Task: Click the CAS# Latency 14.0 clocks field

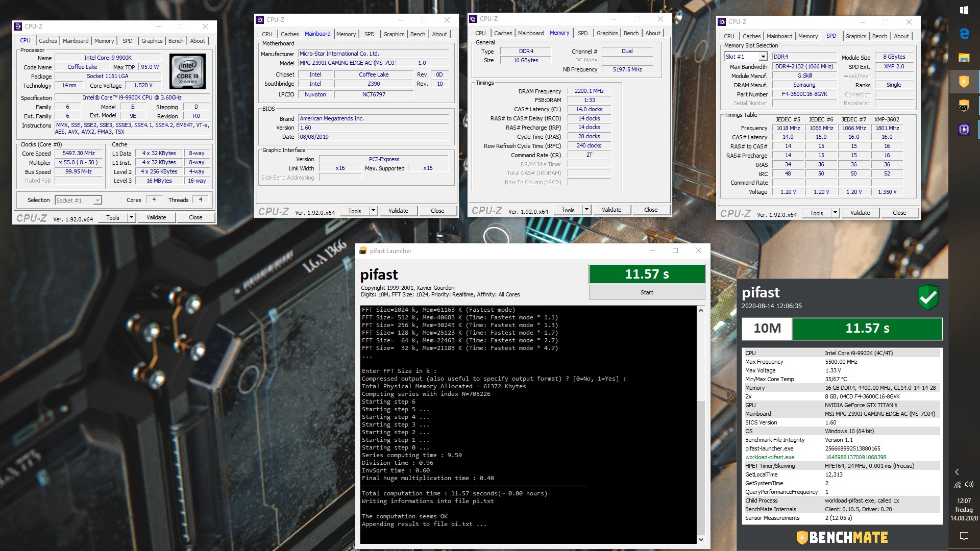Action: coord(589,109)
